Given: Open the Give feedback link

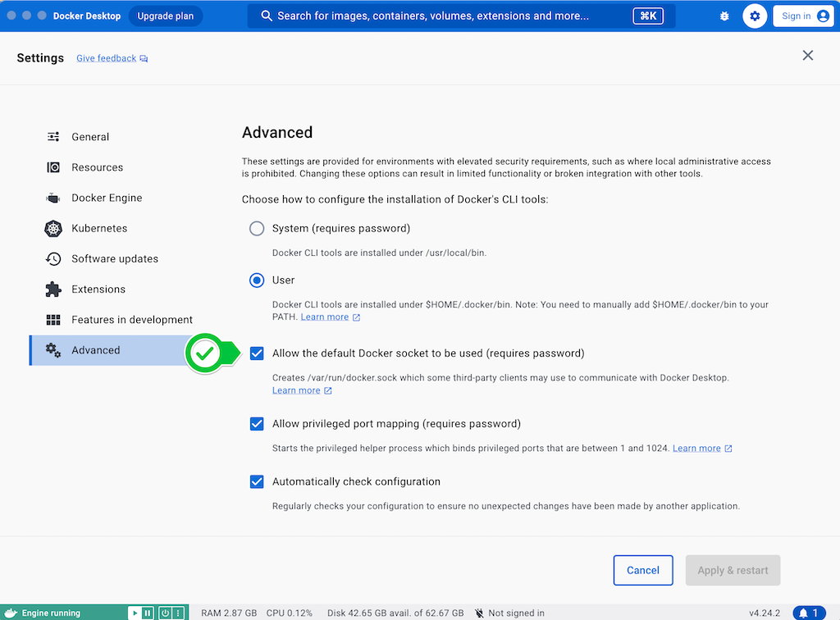Looking at the screenshot, I should (106, 58).
